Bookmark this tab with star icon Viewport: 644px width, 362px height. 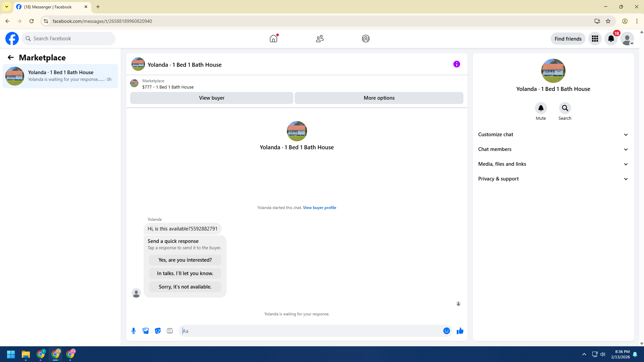tap(608, 21)
